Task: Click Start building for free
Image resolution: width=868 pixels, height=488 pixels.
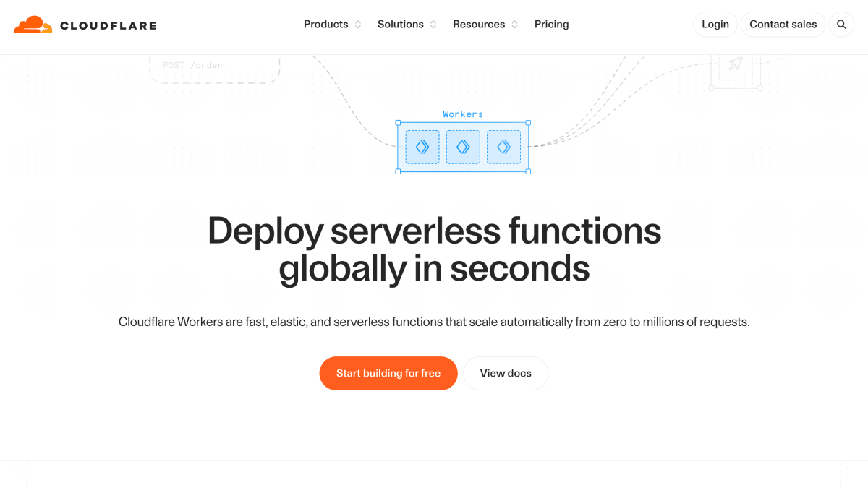Action: (x=388, y=373)
